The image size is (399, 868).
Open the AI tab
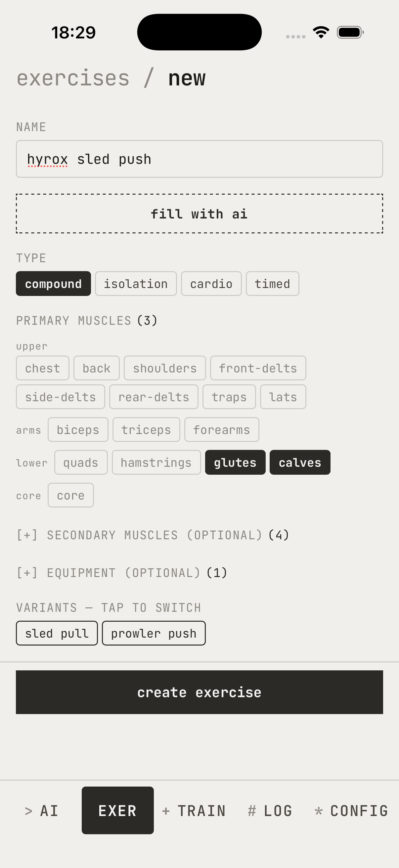42,811
